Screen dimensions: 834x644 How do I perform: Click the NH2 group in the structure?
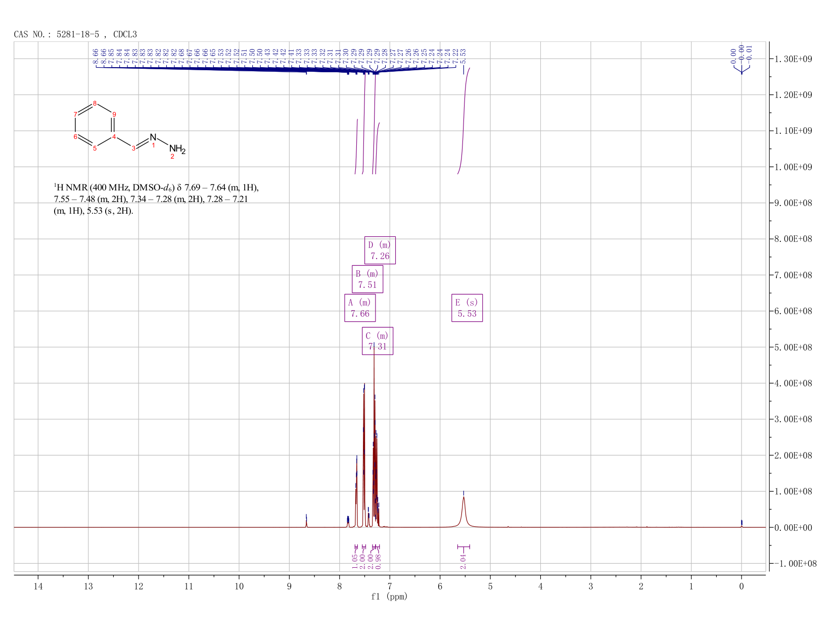pos(177,149)
